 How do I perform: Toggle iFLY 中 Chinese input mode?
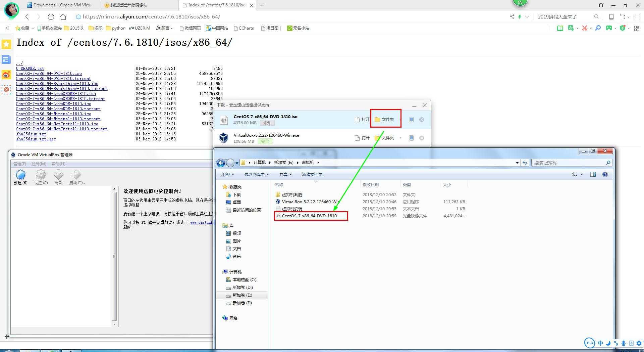point(600,343)
